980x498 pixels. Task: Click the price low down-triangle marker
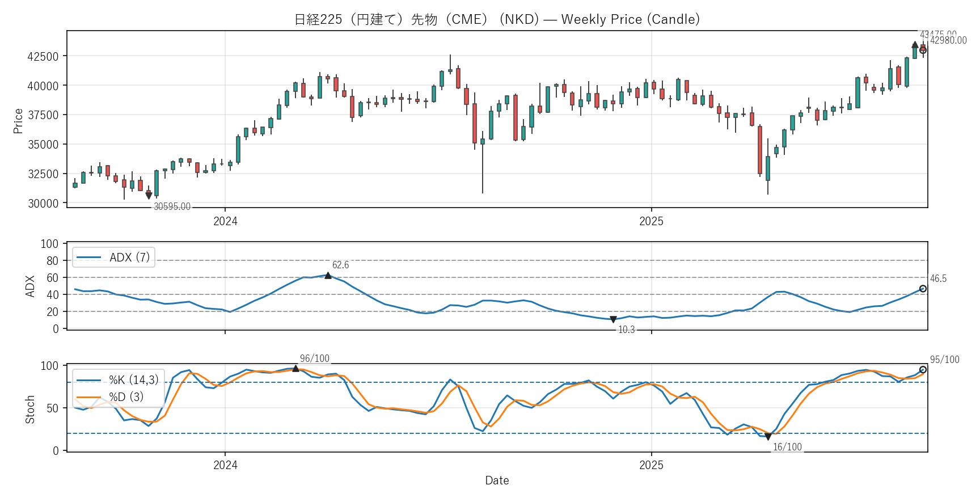[x=149, y=196]
